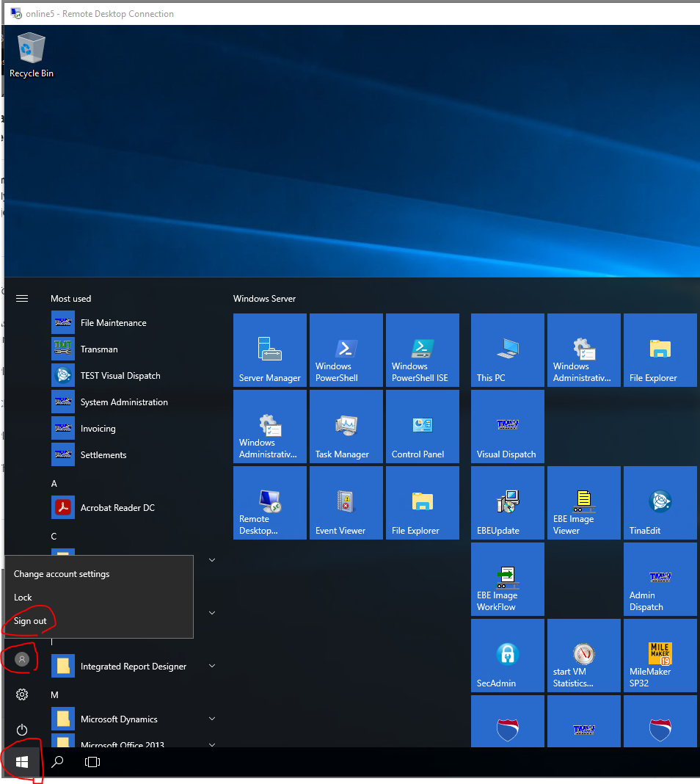
Task: Expand the folder chevron right of Sign out
Action: tap(212, 613)
